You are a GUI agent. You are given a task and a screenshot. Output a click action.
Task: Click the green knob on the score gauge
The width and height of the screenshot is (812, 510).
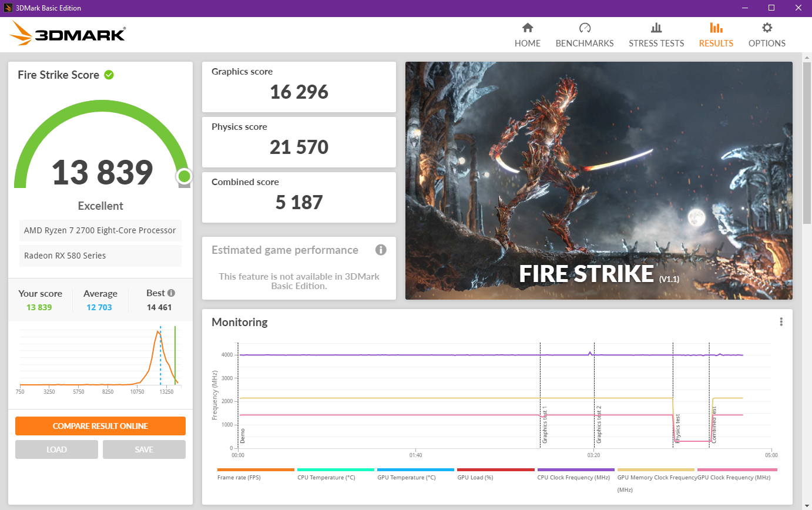[x=184, y=176]
